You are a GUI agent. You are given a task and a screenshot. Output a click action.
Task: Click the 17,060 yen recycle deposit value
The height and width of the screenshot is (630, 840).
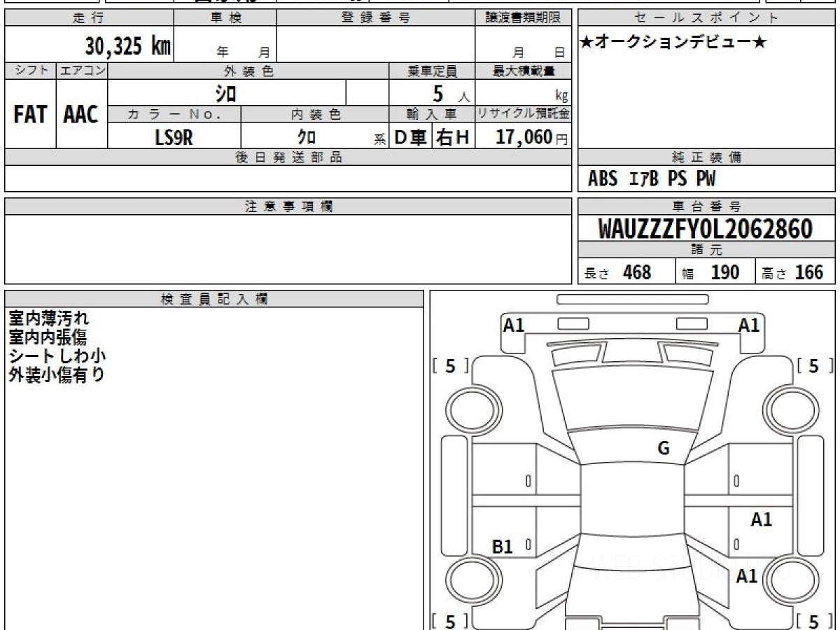click(524, 138)
